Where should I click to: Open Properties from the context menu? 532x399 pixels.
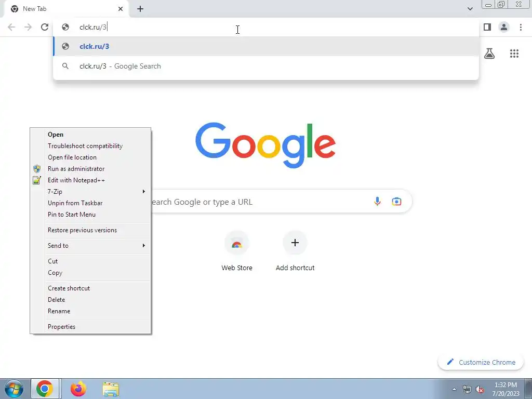click(x=90, y=327)
